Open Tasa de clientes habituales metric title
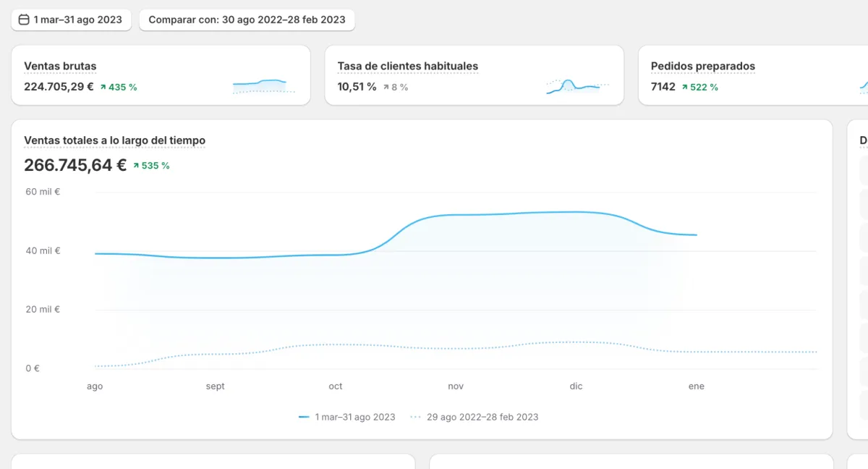This screenshot has height=469, width=868. point(408,66)
